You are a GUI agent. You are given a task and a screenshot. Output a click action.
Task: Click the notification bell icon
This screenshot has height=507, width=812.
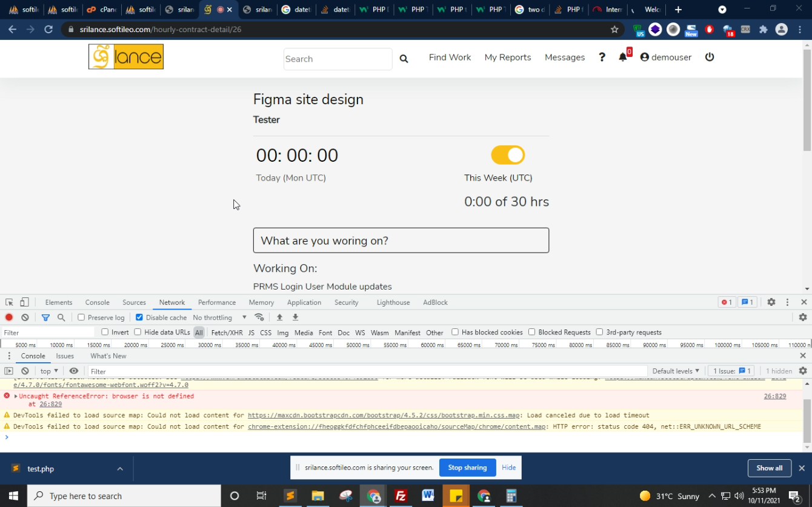point(622,57)
